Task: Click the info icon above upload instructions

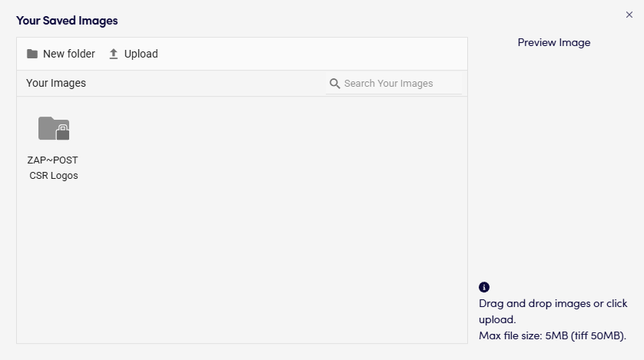Action: pyautogui.click(x=484, y=287)
